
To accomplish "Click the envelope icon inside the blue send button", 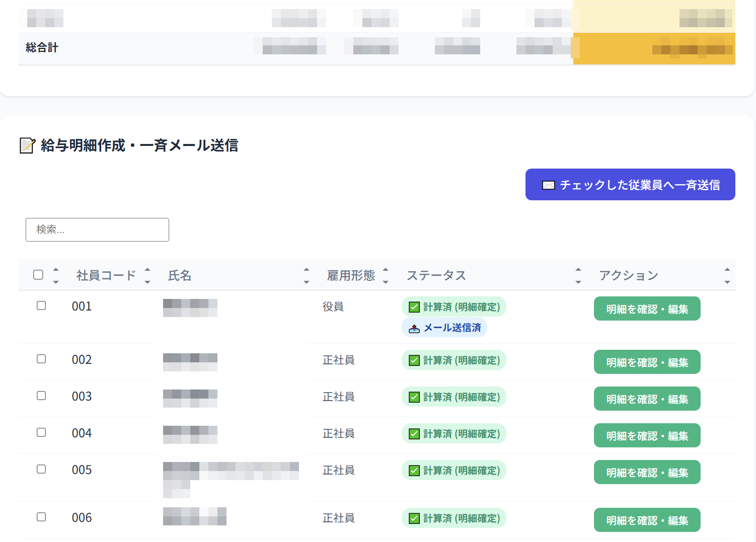I will click(549, 184).
